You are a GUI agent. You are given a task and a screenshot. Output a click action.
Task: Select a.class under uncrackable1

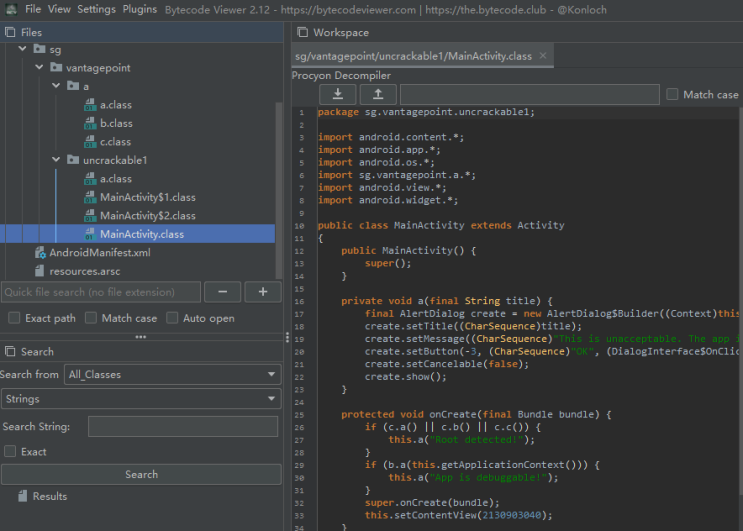coord(116,179)
